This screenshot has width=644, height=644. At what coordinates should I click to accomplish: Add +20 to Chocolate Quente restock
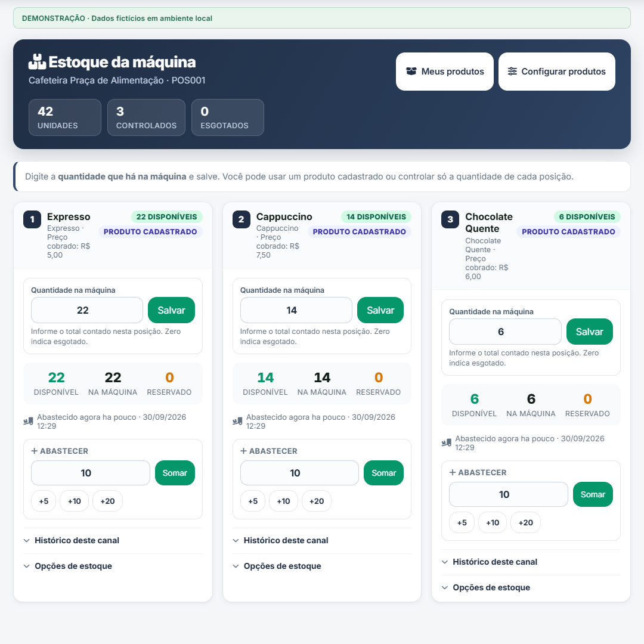[526, 522]
